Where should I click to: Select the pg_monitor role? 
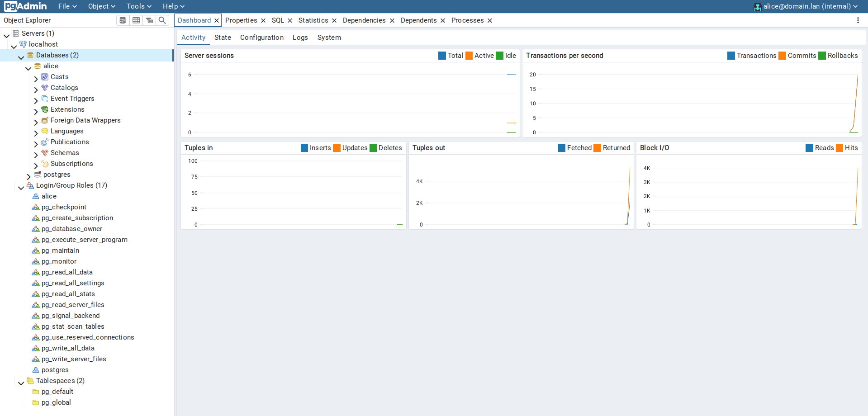pyautogui.click(x=59, y=261)
